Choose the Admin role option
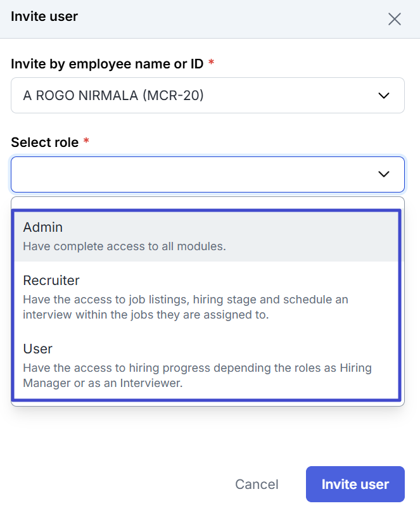The image size is (420, 513). 207,236
